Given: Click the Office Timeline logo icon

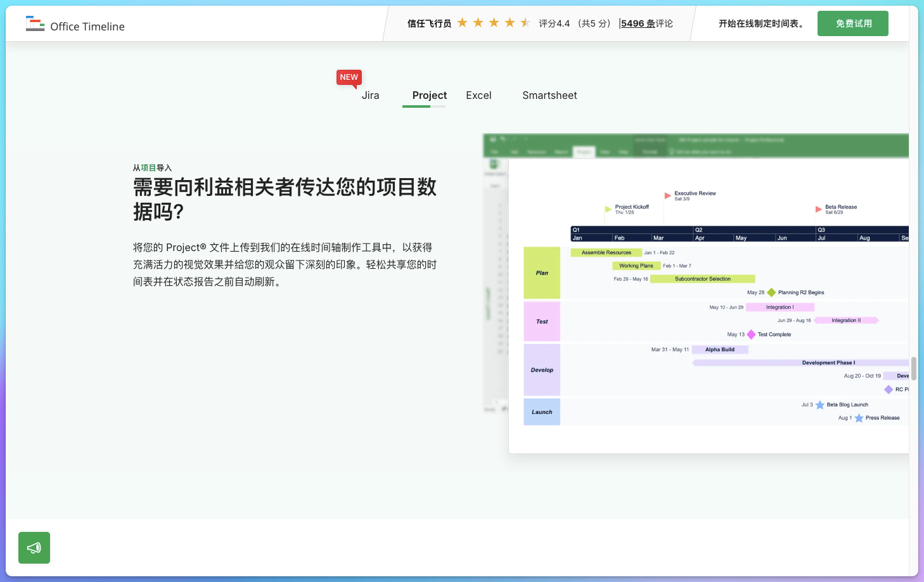Looking at the screenshot, I should tap(35, 23).
